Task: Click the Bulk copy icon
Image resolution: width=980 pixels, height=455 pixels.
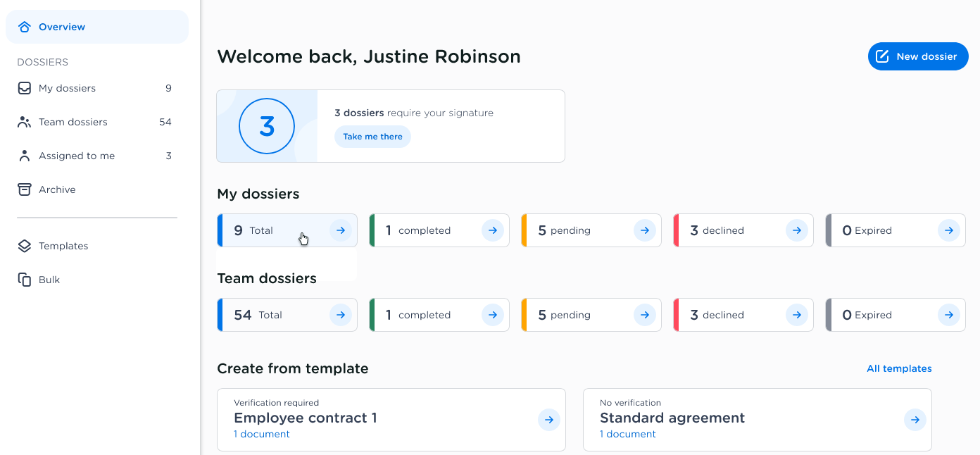Action: [25, 280]
